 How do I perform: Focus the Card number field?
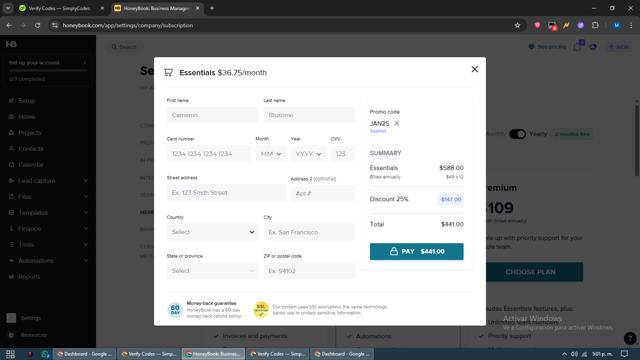point(208,154)
